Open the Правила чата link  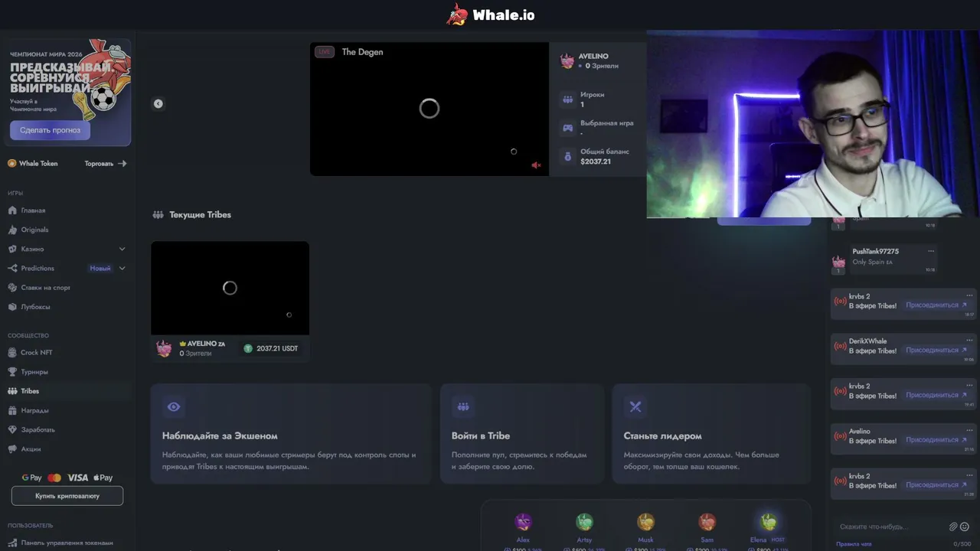[x=854, y=544]
